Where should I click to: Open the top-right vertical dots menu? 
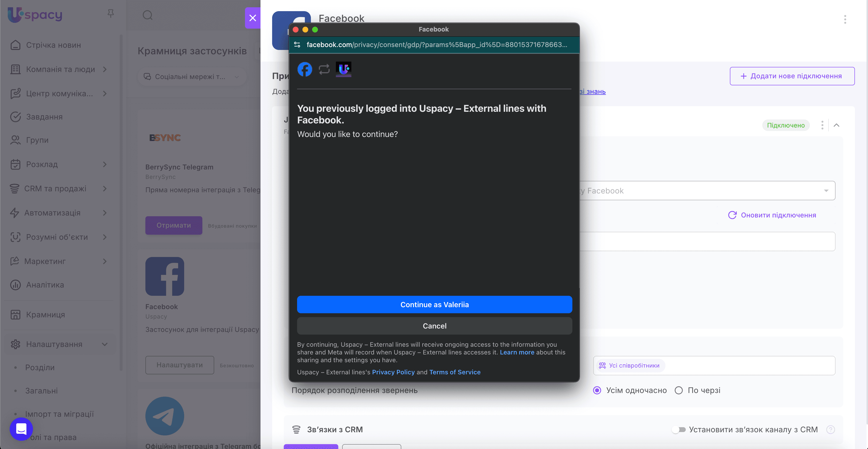point(845,19)
